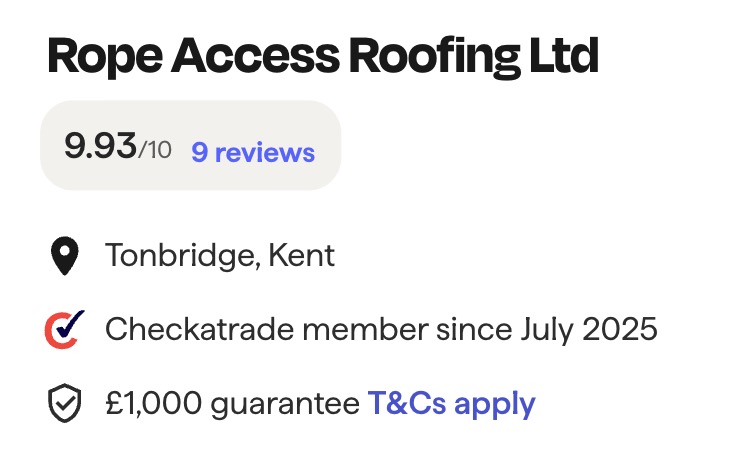Click the word Tonbridge in the location line
Screen dimensions: 731x472
[x=180, y=256]
